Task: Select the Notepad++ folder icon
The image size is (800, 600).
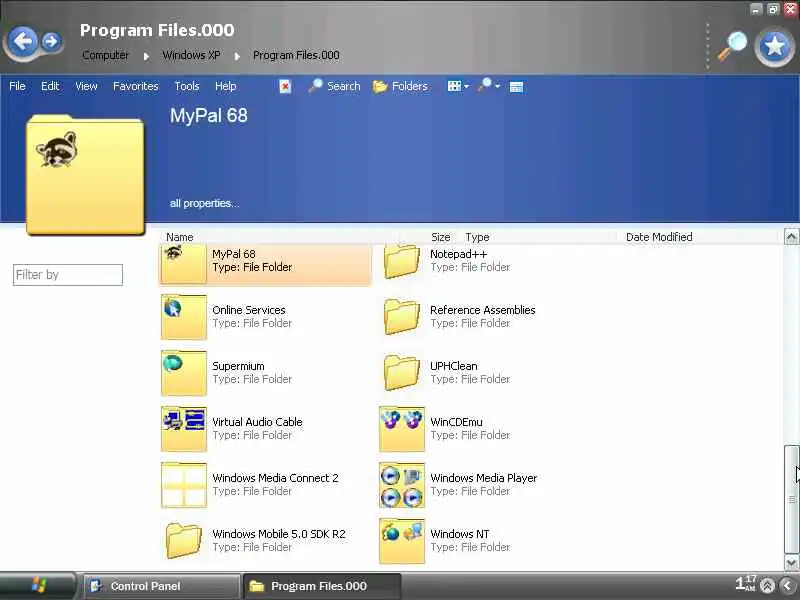Action: pos(402,261)
